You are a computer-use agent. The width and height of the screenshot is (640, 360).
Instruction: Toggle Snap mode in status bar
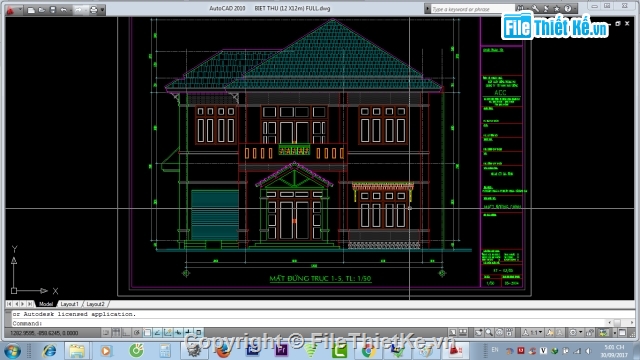pos(106,333)
